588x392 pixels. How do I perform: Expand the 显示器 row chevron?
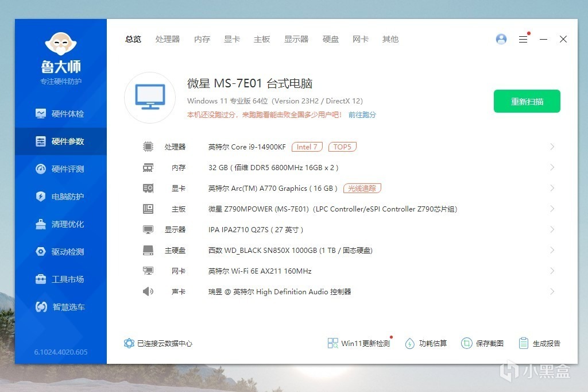[552, 229]
